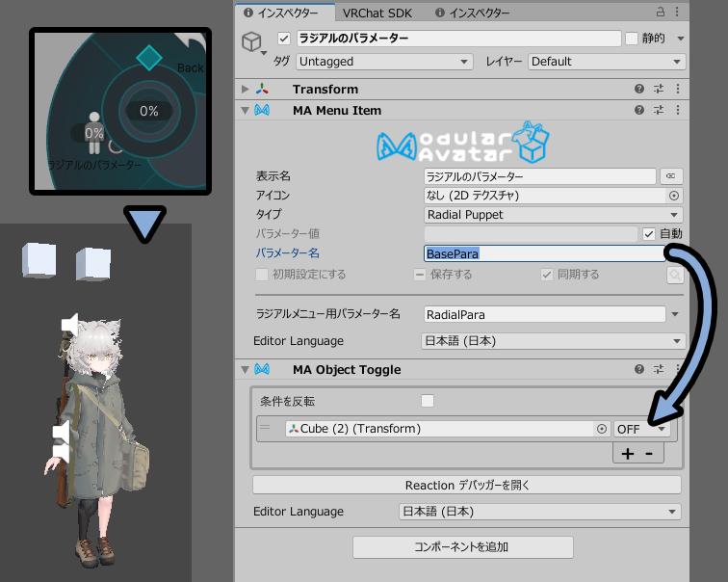Collapse the MA Menu Item foldout
Screen dimensions: 728x582
click(246, 111)
